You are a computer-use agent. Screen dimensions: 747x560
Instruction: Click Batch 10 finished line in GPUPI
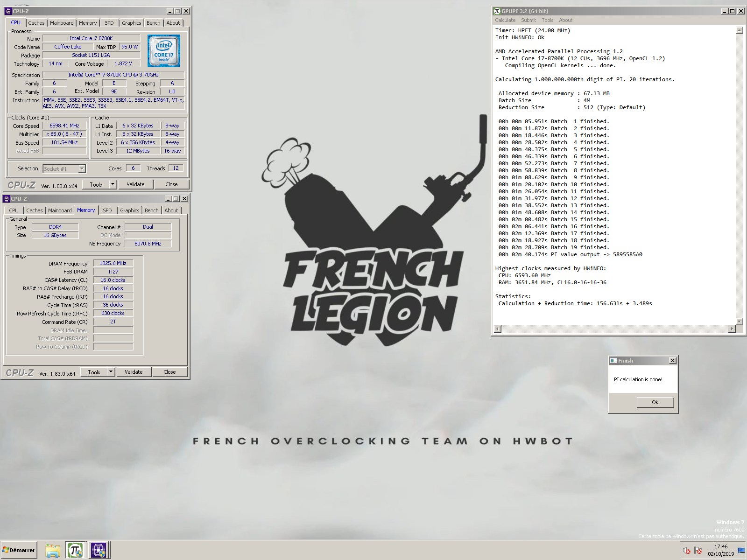(554, 184)
